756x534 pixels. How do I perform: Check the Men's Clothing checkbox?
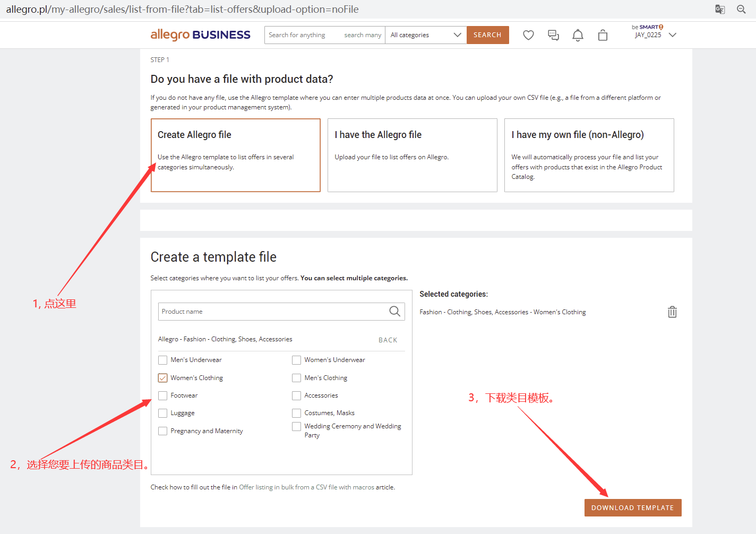pyautogui.click(x=296, y=378)
